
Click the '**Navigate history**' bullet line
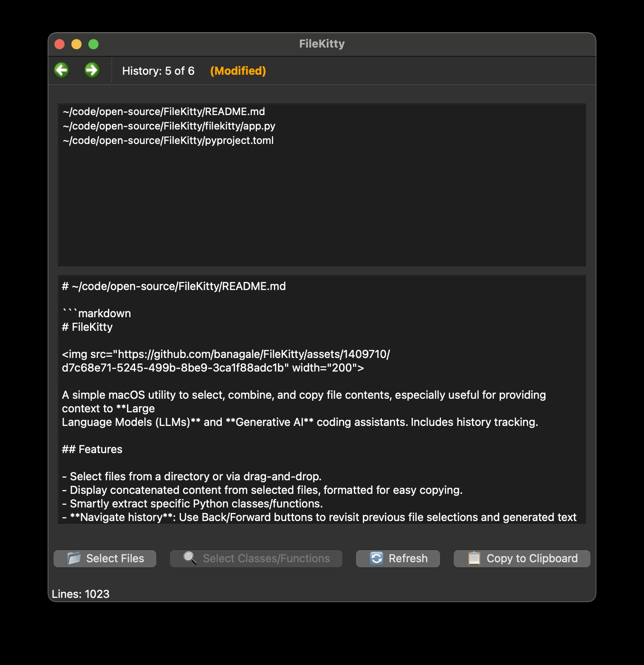(319, 517)
